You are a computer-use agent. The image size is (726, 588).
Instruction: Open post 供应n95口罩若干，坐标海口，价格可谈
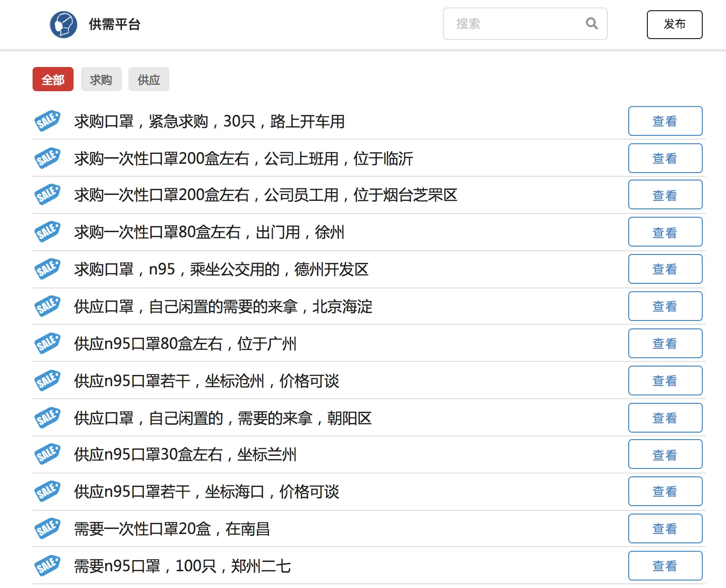[207, 492]
